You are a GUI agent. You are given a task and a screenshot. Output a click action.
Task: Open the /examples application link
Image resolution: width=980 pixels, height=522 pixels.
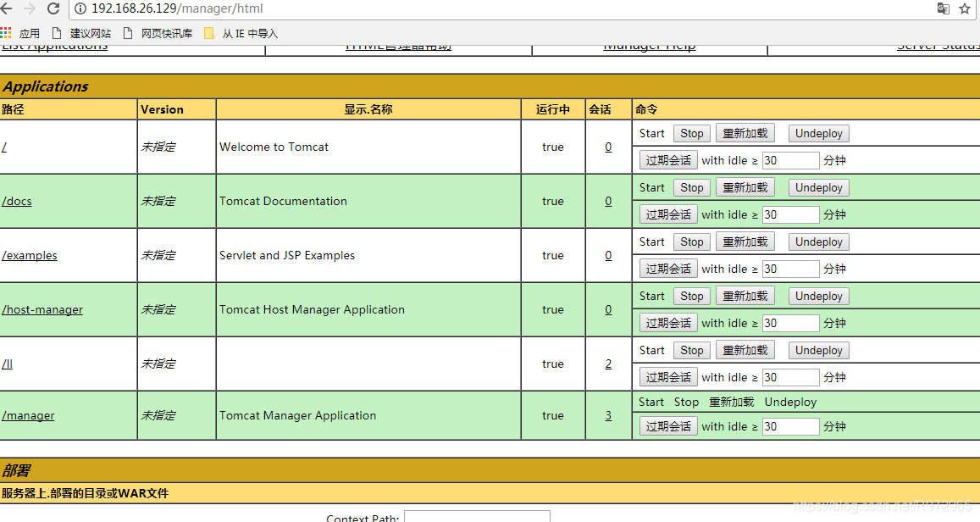pos(30,256)
